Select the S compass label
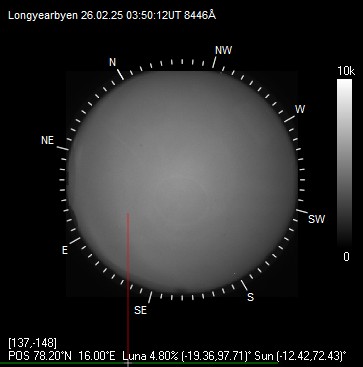Screen dimensions: 363x367 [x=250, y=297]
